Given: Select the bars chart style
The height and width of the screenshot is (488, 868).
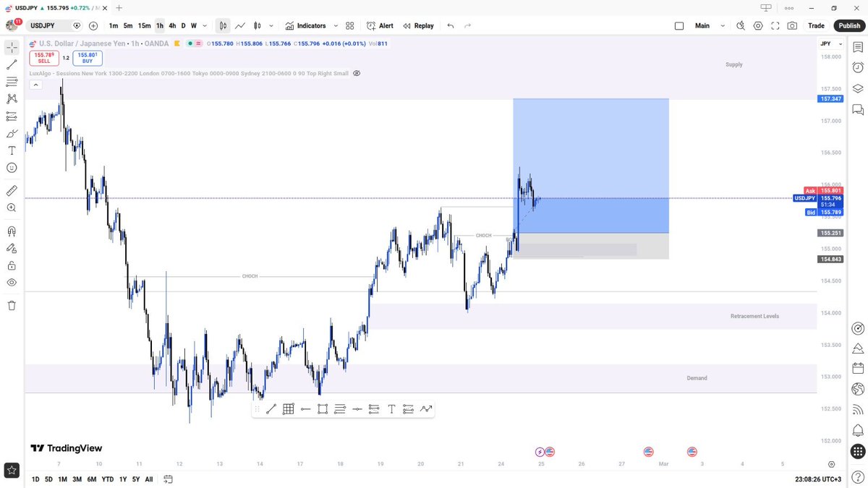Looking at the screenshot, I should (223, 25).
